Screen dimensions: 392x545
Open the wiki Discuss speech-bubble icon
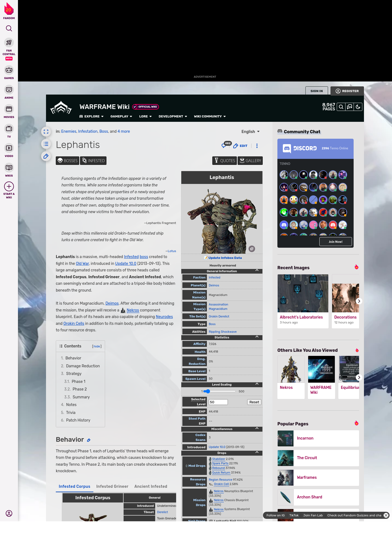coord(350,107)
